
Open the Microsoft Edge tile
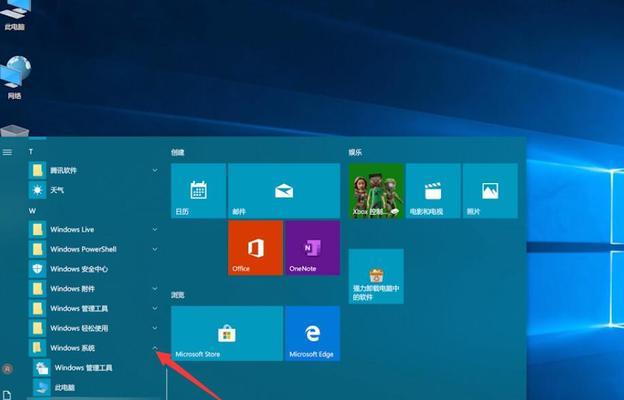click(312, 333)
